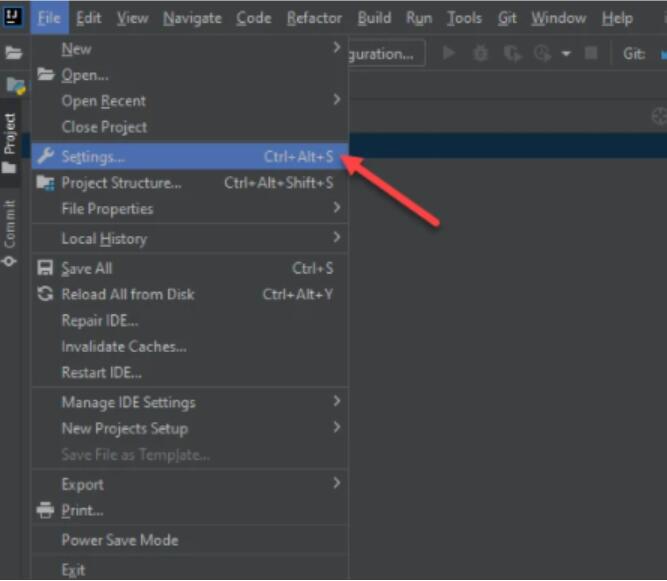The width and height of the screenshot is (667, 581).
Task: Click the Project Structure folder icon
Action: coord(45,183)
